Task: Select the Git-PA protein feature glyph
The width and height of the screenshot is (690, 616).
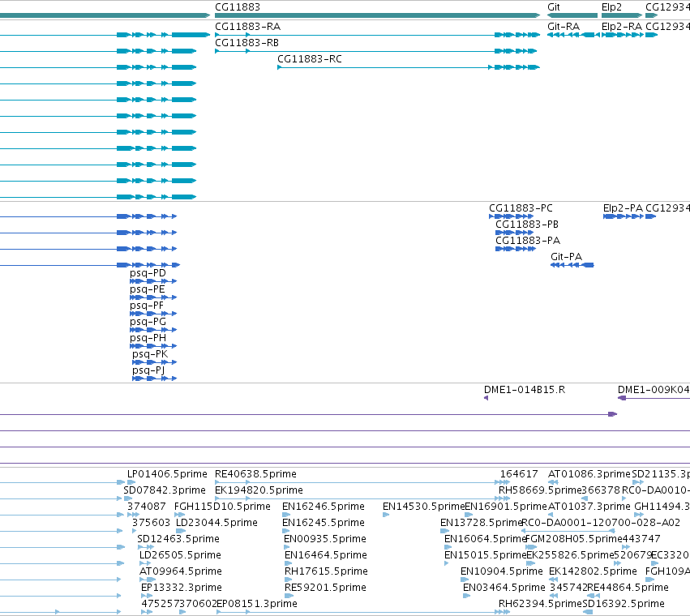Action: [x=572, y=265]
